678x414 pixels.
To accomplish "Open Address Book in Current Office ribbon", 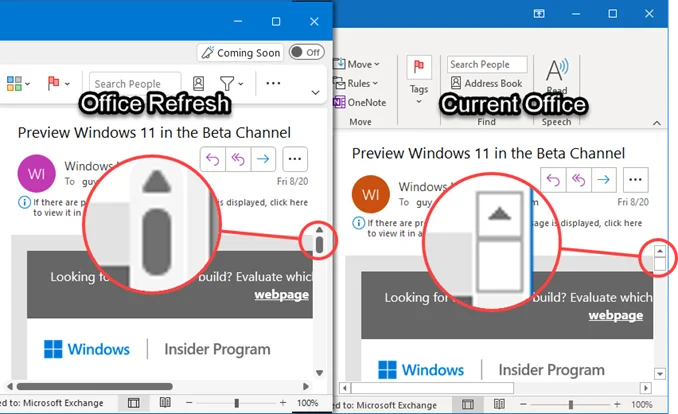I will pos(486,83).
